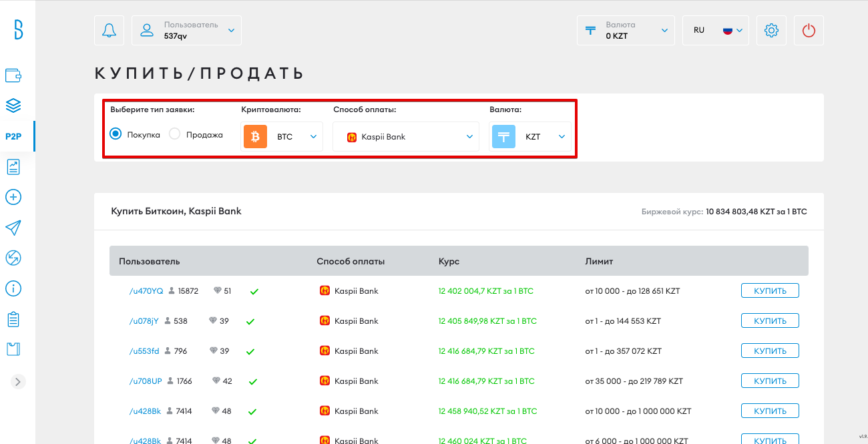Open the RU language dropdown
This screenshot has width=868, height=444.
tap(716, 30)
